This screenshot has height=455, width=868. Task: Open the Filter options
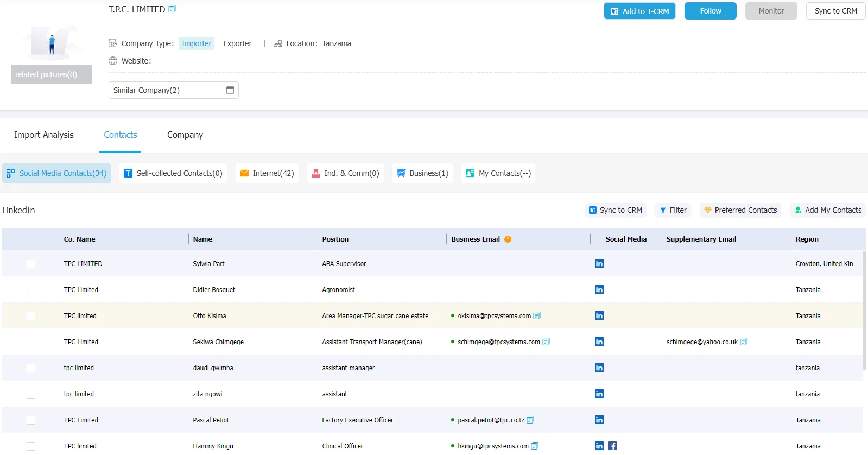[x=673, y=210]
